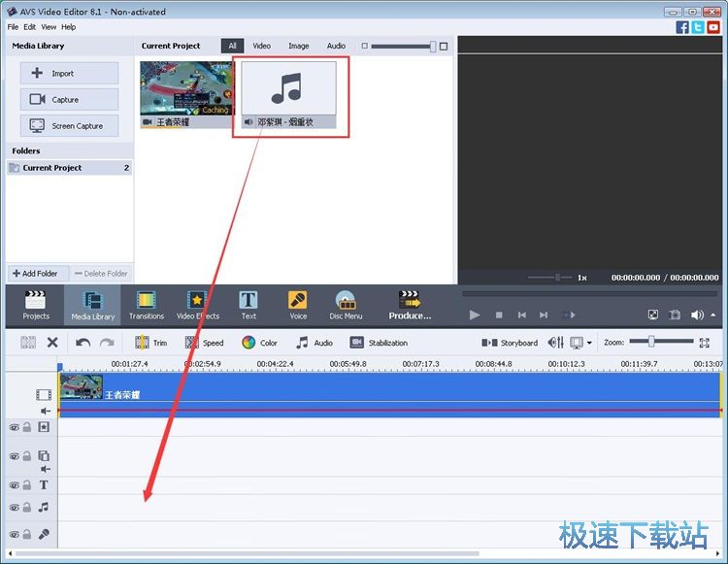Open the Edit menu
This screenshot has width=728, height=564.
[30, 27]
